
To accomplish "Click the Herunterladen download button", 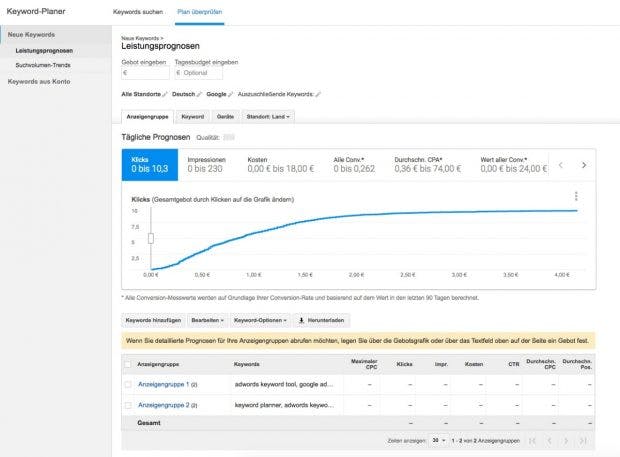I will point(321,320).
